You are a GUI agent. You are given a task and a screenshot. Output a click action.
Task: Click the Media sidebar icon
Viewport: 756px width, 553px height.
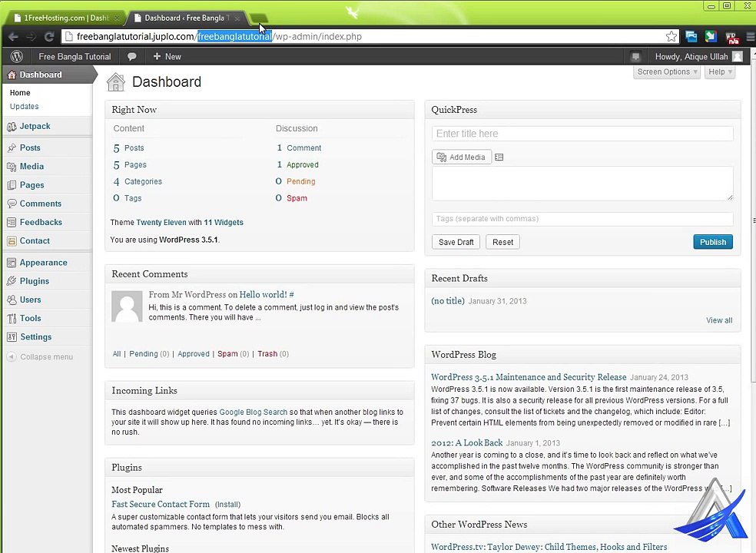click(x=12, y=167)
